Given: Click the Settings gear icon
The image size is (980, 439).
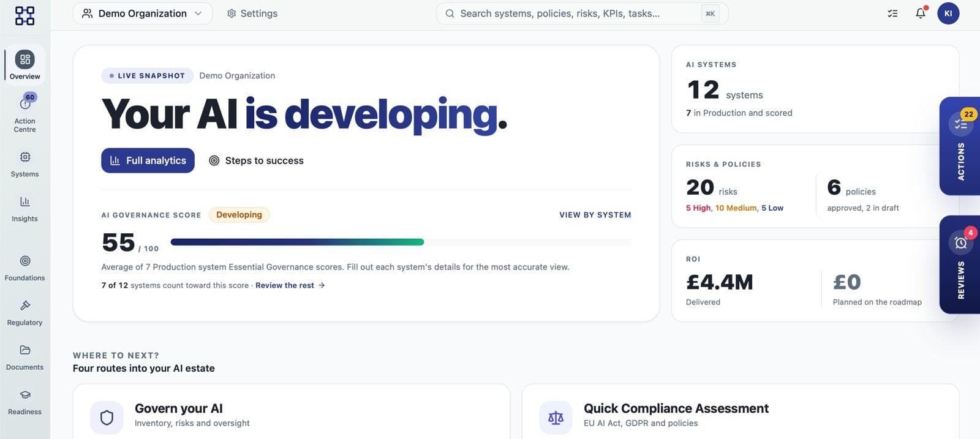Looking at the screenshot, I should 232,13.
